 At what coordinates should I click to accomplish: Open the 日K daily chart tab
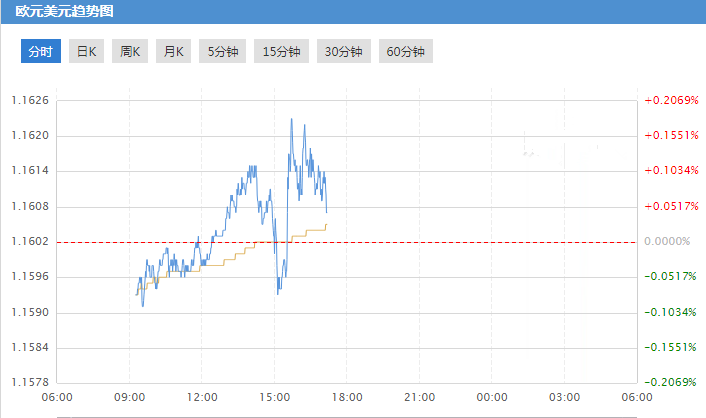[87, 52]
